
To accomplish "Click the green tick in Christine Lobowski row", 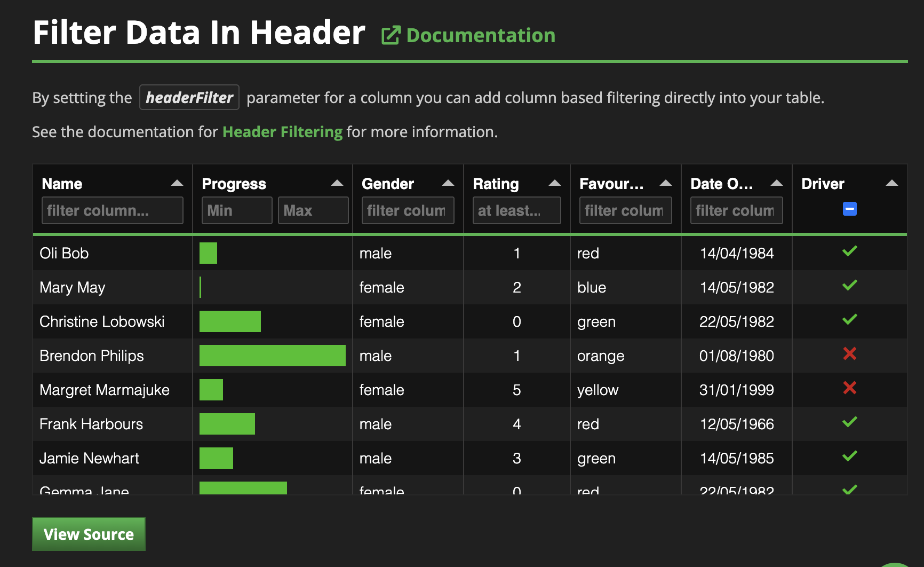I will click(849, 319).
